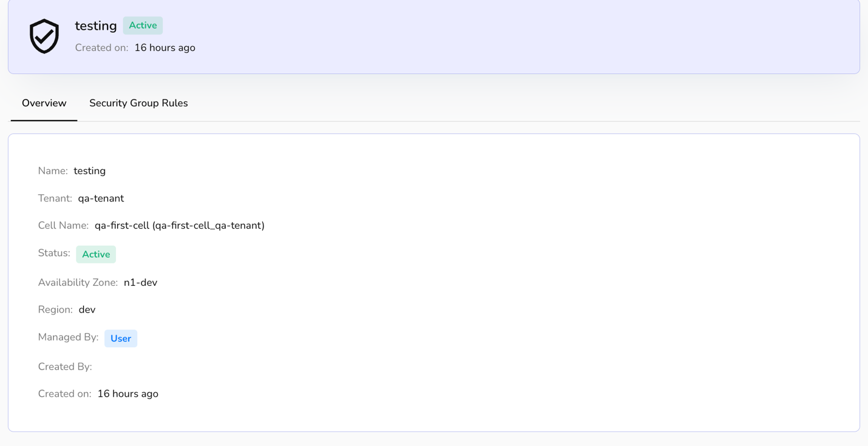Click the shield checkmark security group icon

click(x=44, y=36)
